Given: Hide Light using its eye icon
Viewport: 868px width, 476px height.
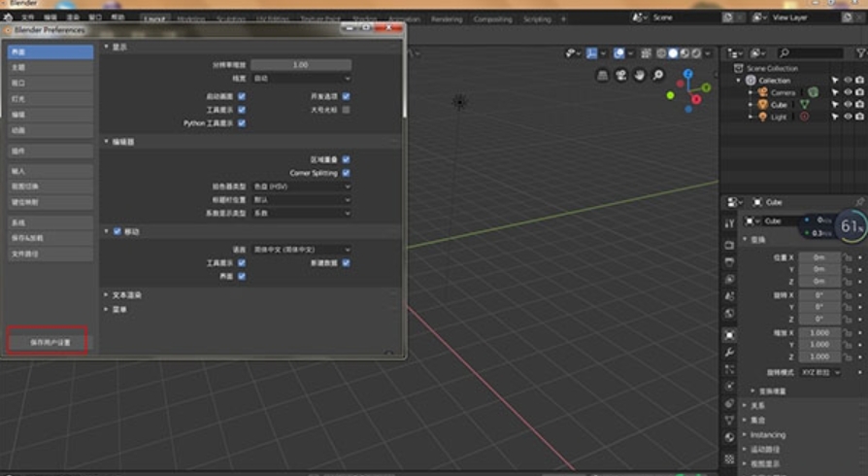Looking at the screenshot, I should (848, 117).
